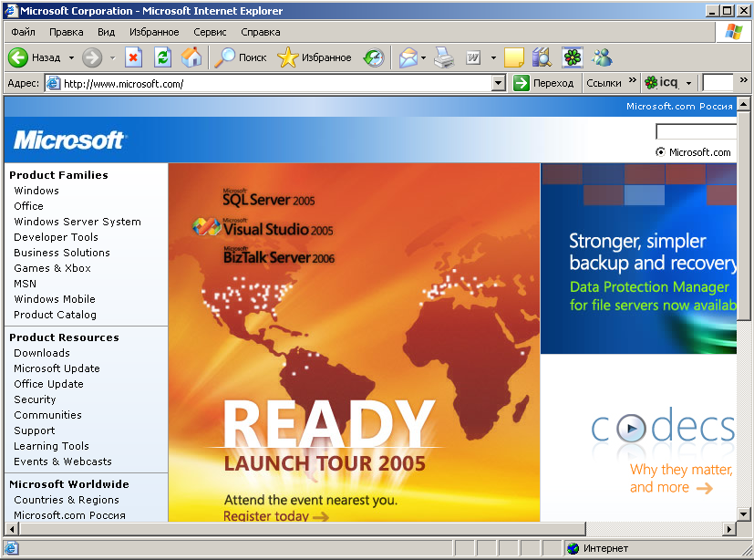Click the Internet Explorer title bar icon
This screenshot has width=754, height=560.
[x=10, y=11]
